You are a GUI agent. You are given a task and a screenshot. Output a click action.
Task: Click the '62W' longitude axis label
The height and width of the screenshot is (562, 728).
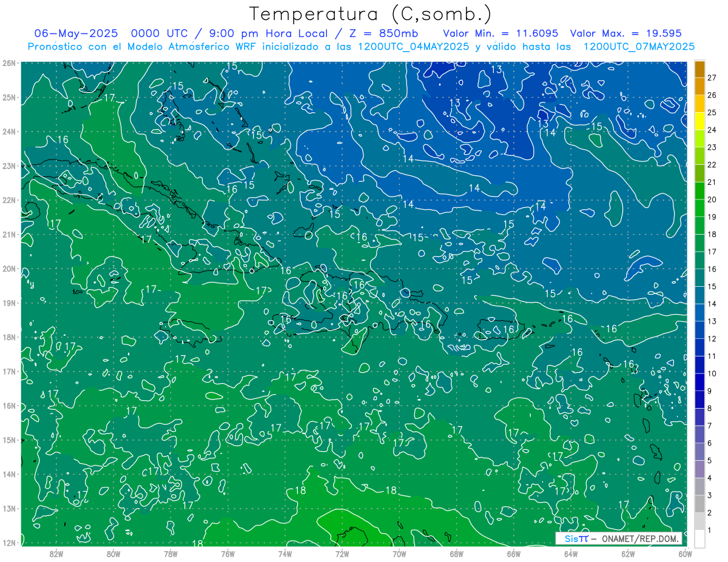(x=629, y=554)
